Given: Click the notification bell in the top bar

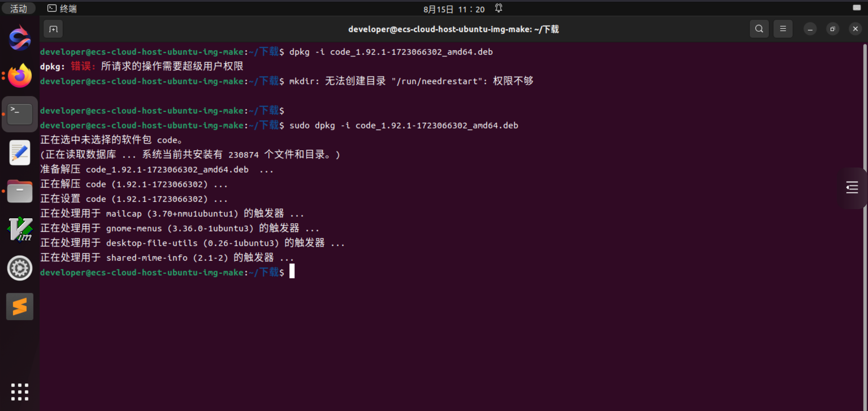Looking at the screenshot, I should tap(498, 8).
